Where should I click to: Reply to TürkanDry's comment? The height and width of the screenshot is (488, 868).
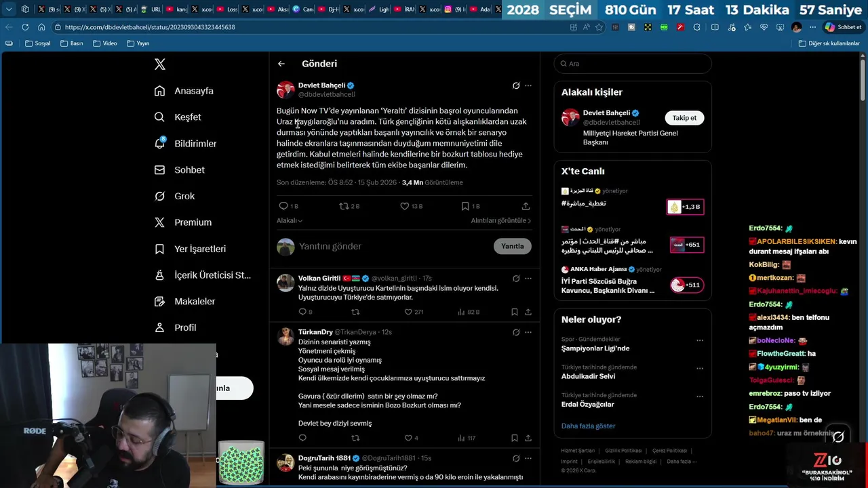point(302,438)
